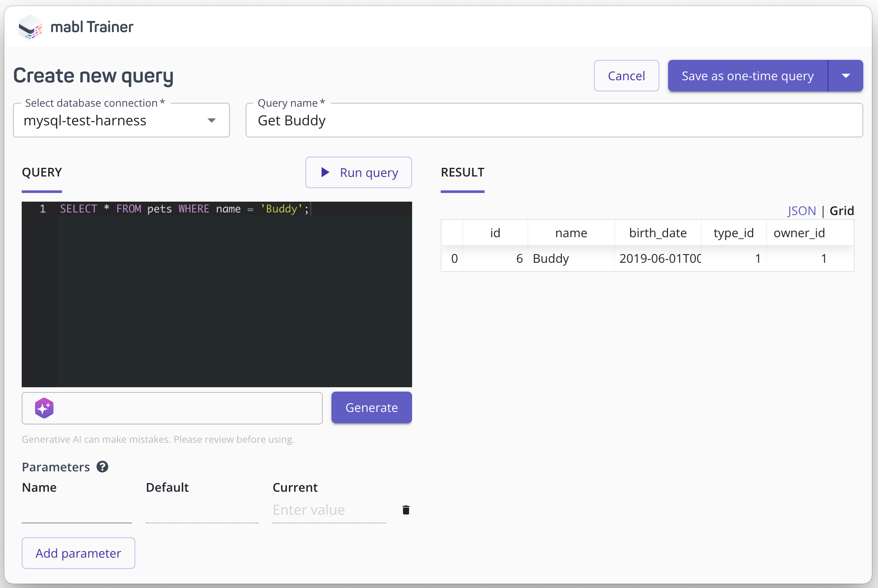Switch result view to JSON
The width and height of the screenshot is (878, 588).
click(802, 211)
